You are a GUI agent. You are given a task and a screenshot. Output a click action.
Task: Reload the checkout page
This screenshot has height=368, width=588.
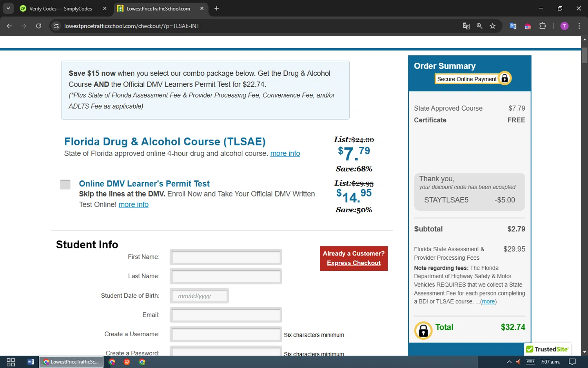[x=38, y=26]
